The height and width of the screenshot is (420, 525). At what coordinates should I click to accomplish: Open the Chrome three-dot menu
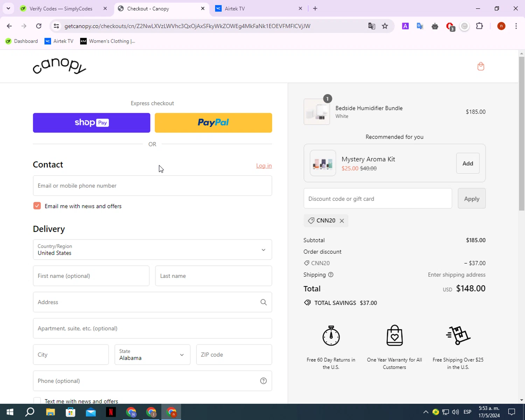516,26
